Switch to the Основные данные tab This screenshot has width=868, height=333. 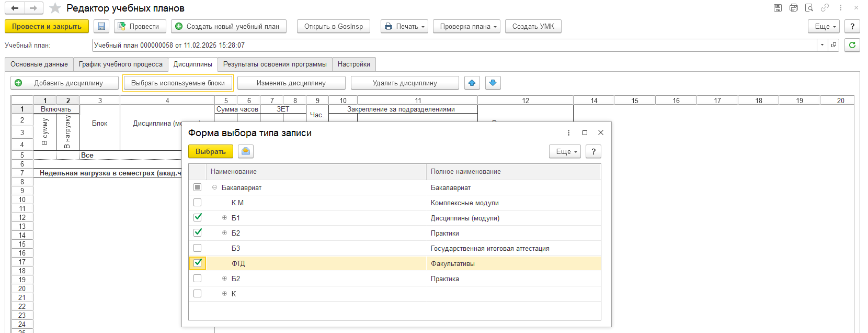tap(39, 64)
